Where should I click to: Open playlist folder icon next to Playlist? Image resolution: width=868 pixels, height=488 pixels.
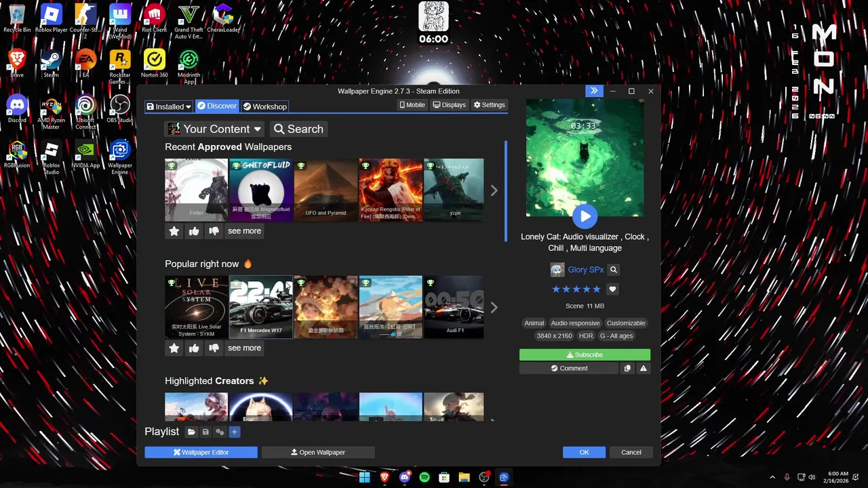192,432
